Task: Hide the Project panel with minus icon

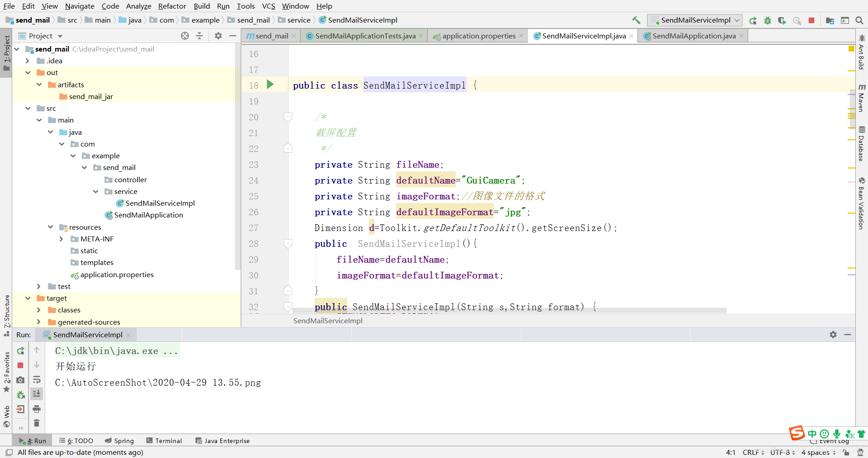Action: point(233,36)
